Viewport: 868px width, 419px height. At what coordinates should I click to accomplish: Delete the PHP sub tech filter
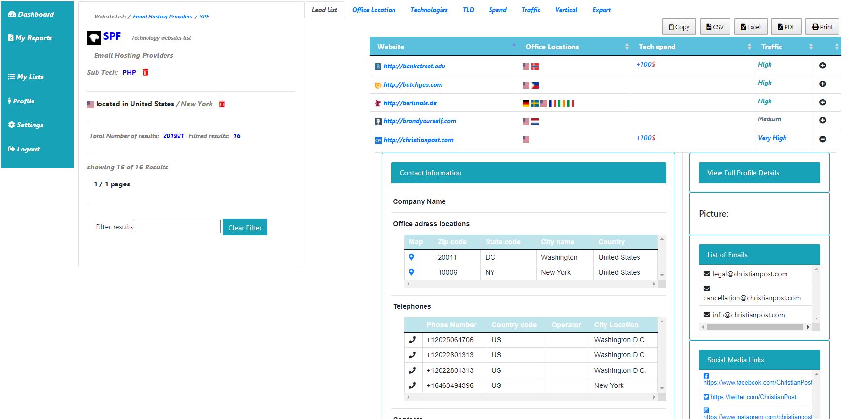click(x=145, y=72)
